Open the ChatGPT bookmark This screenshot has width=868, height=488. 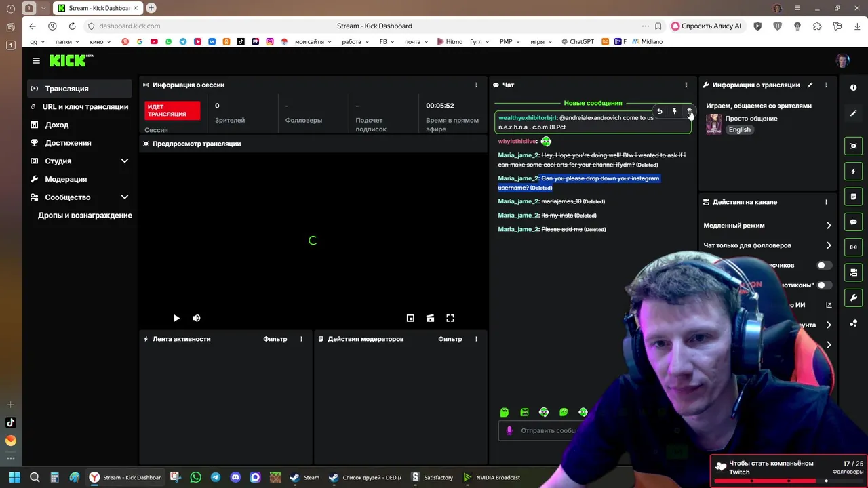click(x=578, y=41)
